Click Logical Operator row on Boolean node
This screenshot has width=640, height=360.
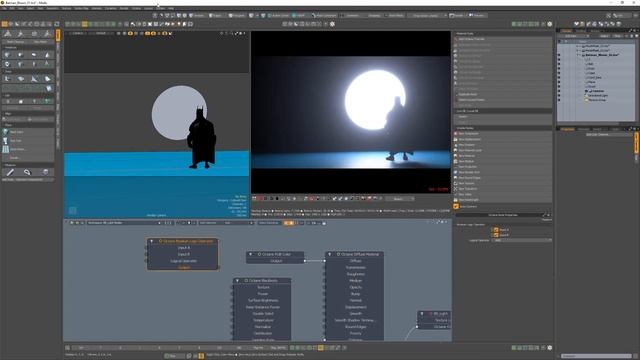click(183, 261)
